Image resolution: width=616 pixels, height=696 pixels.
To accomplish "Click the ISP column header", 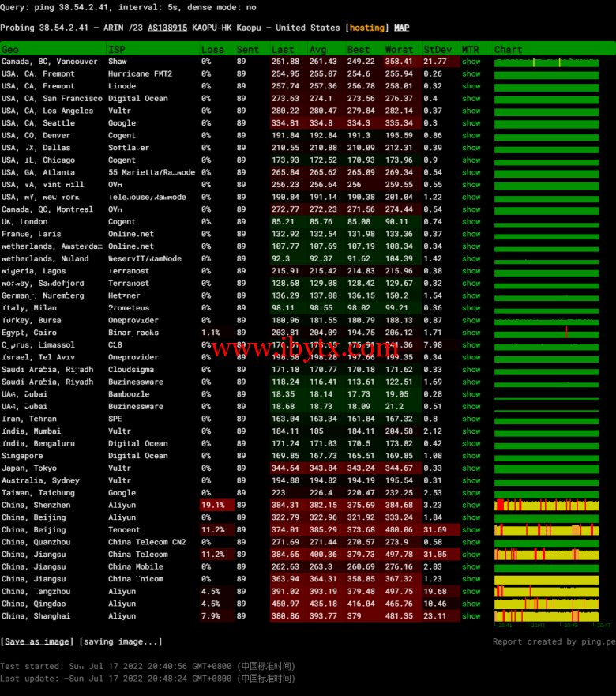I will (x=116, y=50).
